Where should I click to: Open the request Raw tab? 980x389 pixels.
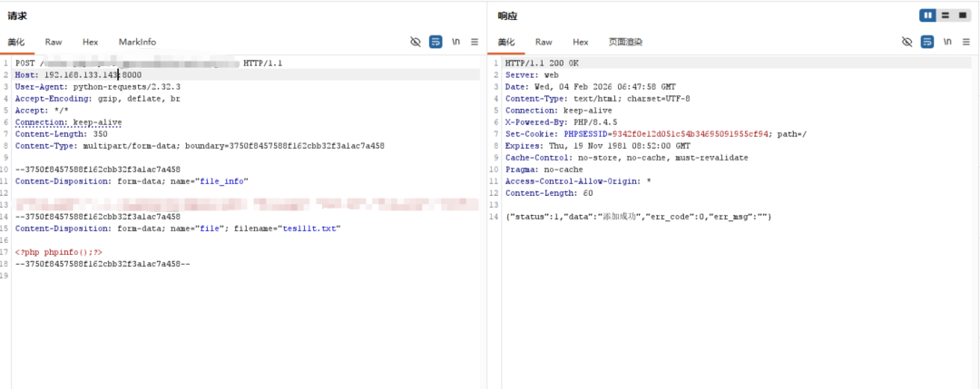point(54,42)
